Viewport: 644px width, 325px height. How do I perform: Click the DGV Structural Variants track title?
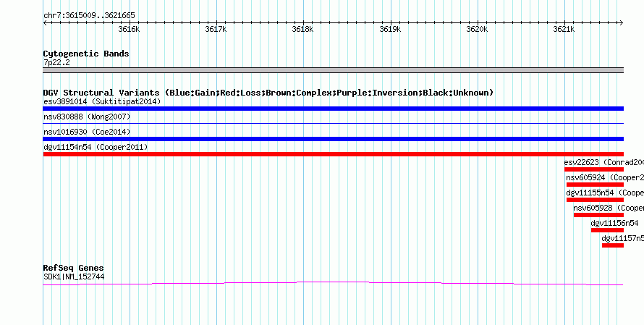click(268, 93)
